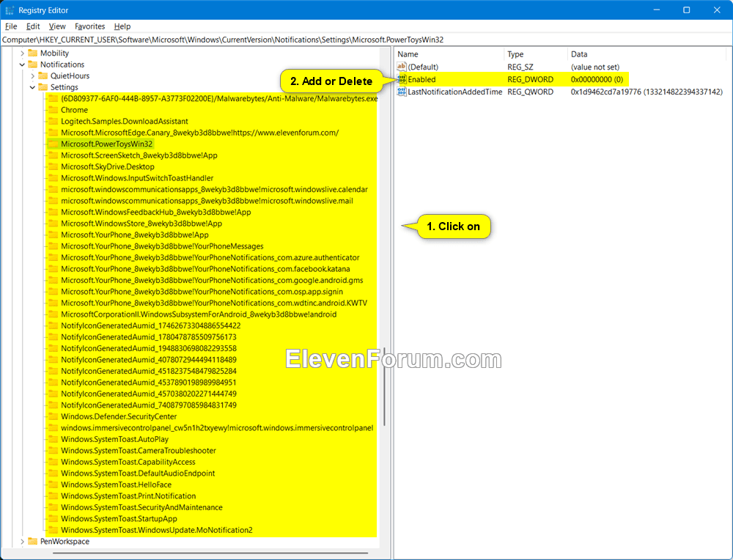733x560 pixels.
Task: Expand the PenWorkspace key
Action: coord(22,541)
